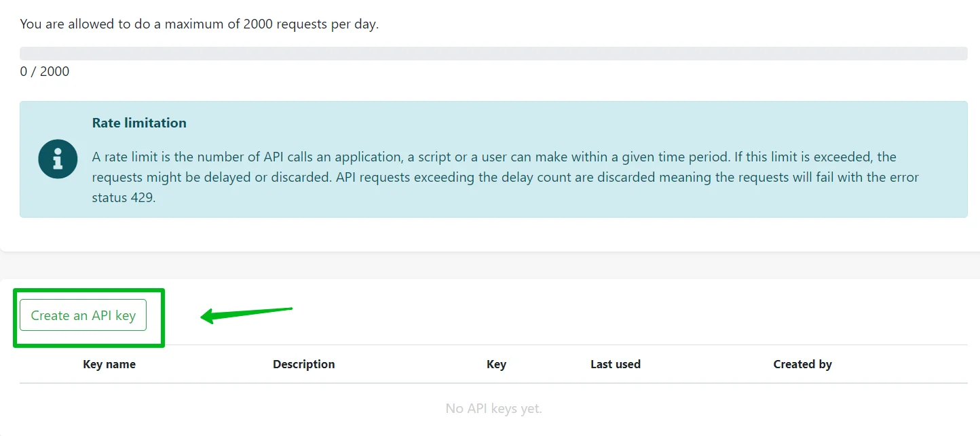Select the Created by column header
Viewport: 980px width, 436px height.
(802, 364)
